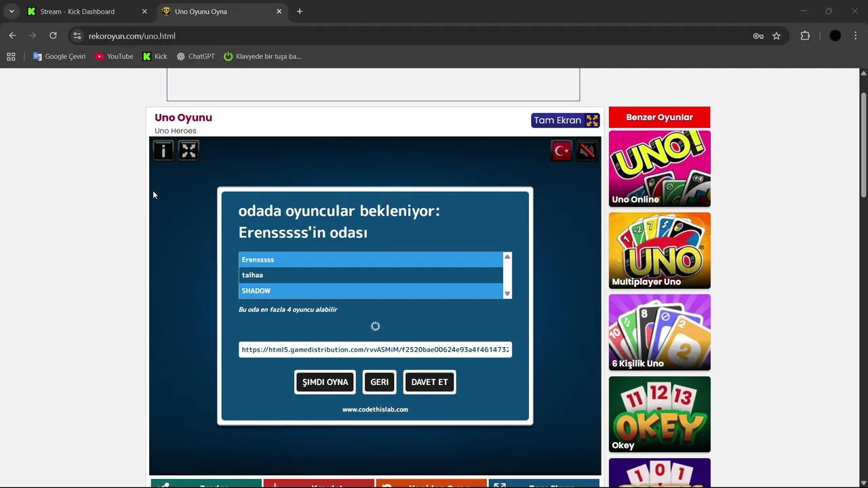Select player talhaa in the list
The width and height of the screenshot is (868, 488).
click(x=371, y=275)
